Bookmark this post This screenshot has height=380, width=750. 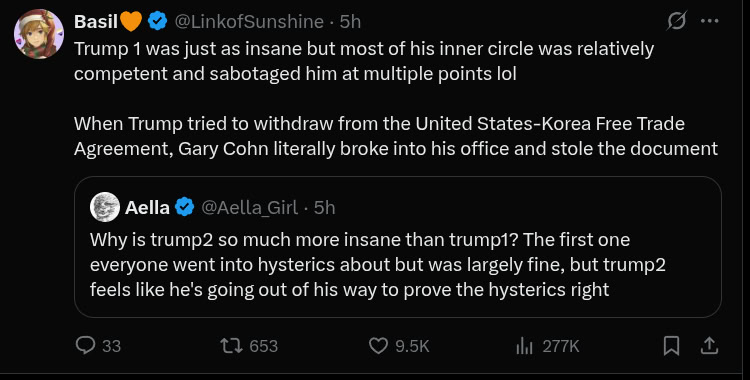point(672,346)
